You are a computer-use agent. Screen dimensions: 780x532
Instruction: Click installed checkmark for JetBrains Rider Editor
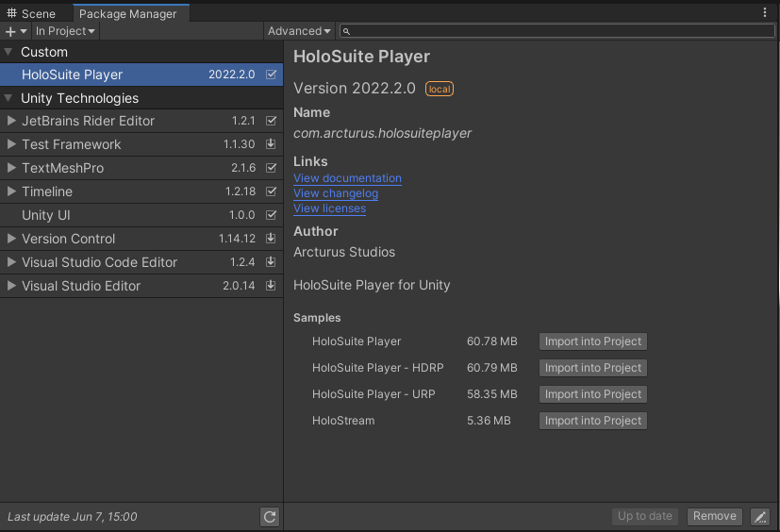click(271, 121)
